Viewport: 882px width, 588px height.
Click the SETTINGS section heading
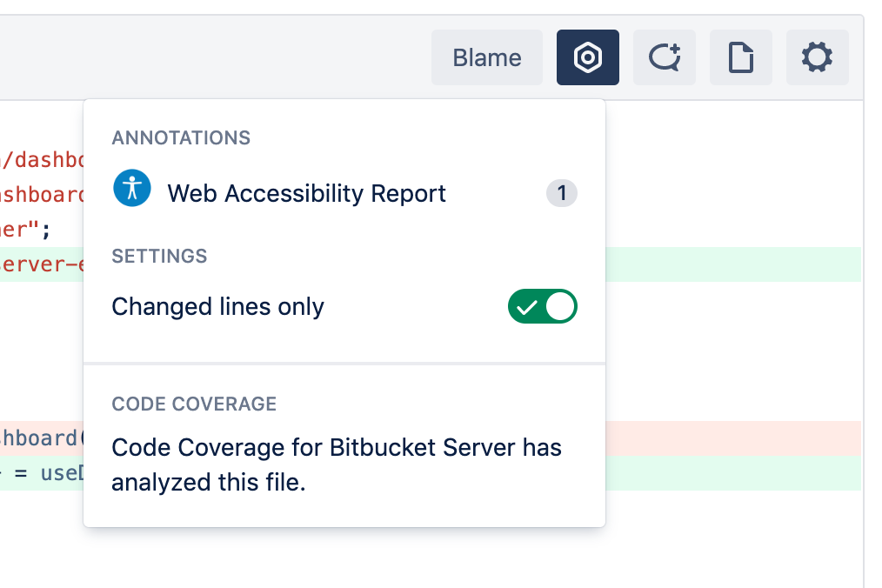click(x=159, y=257)
